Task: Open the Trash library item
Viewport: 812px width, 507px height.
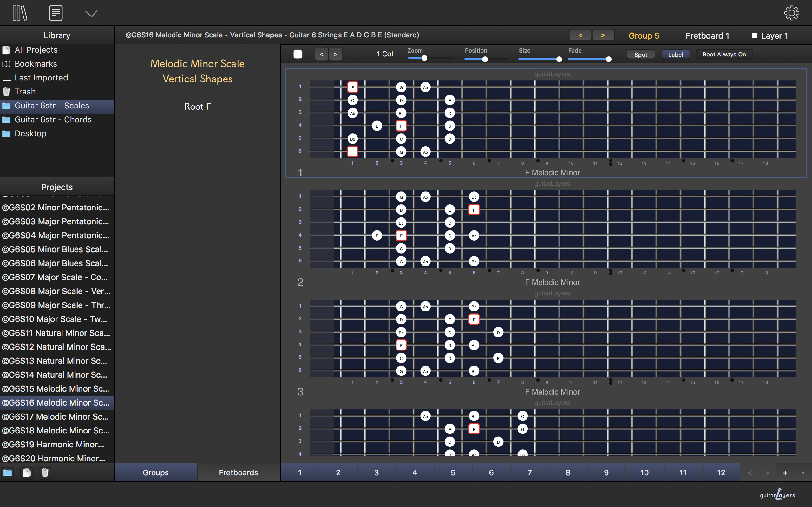Action: [x=25, y=92]
